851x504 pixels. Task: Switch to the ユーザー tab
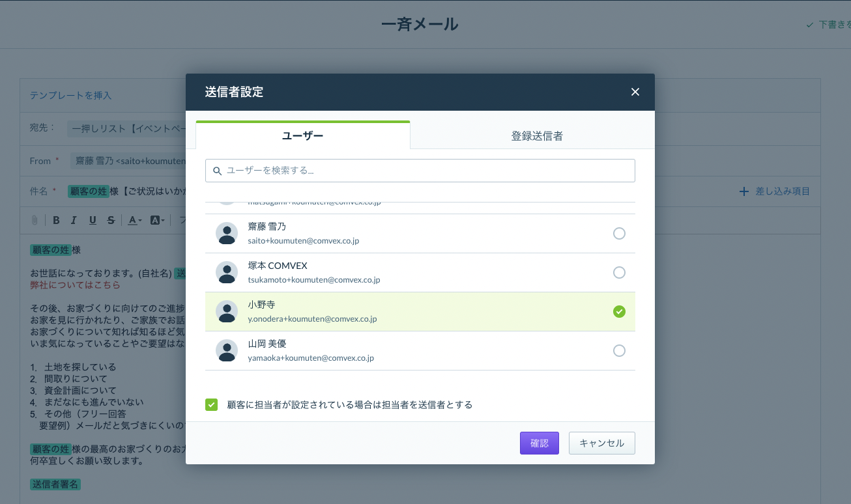[302, 135]
